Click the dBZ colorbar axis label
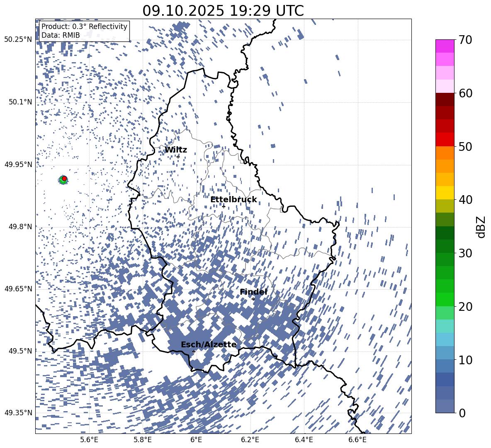Image resolution: width=491 pixels, height=448 pixels. (x=481, y=227)
